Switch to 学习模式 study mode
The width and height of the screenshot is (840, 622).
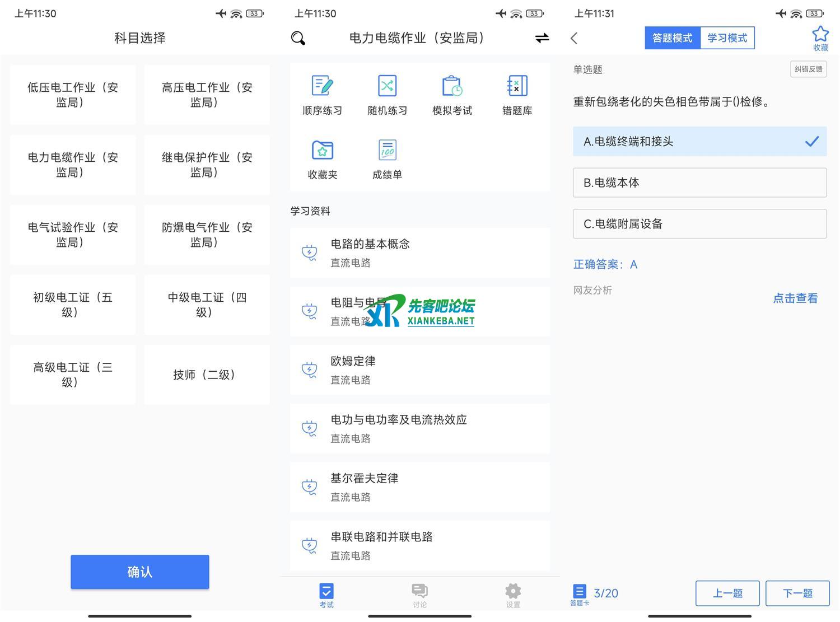click(727, 38)
